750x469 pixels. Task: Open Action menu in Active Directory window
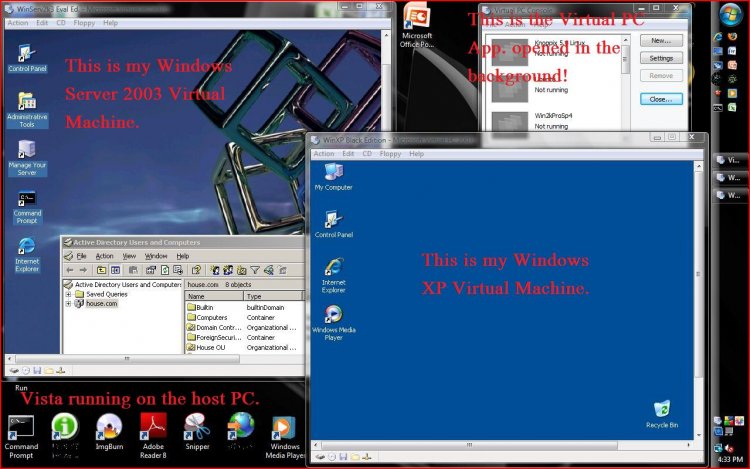[104, 256]
